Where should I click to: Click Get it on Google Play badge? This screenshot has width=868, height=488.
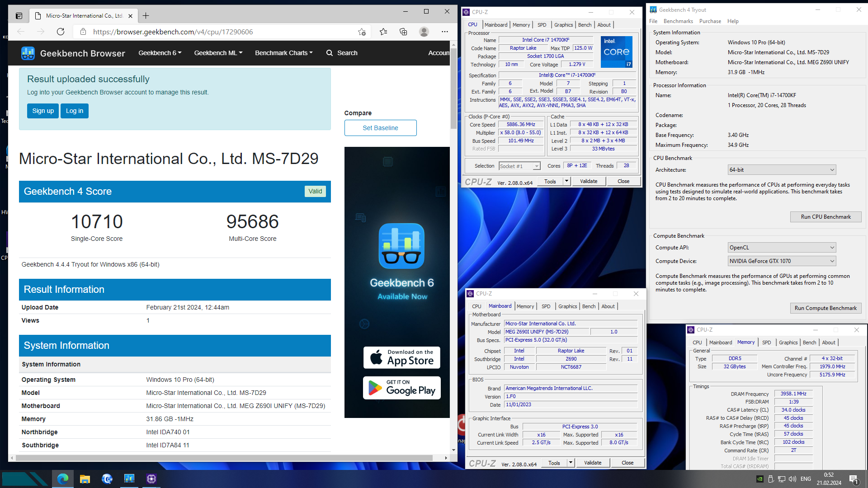[x=401, y=388]
